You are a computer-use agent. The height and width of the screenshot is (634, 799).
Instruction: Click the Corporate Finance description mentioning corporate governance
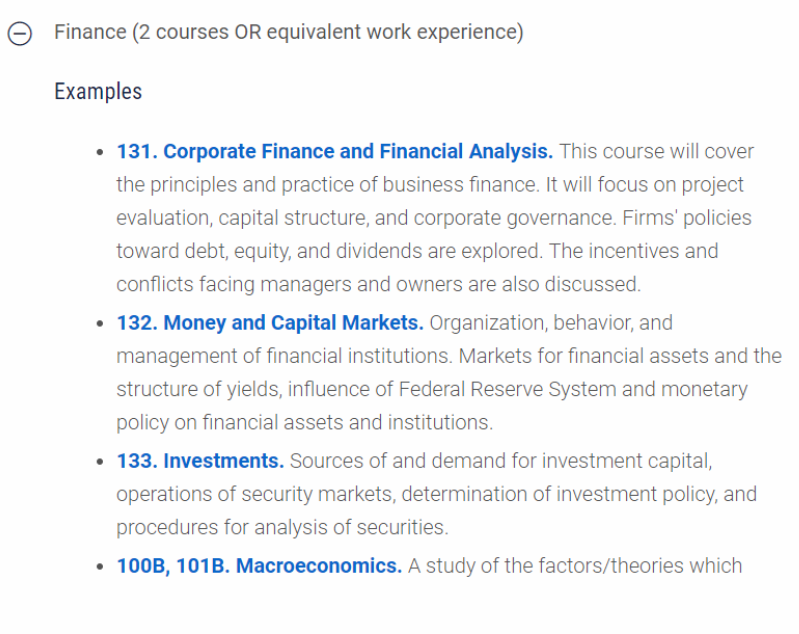point(434,218)
